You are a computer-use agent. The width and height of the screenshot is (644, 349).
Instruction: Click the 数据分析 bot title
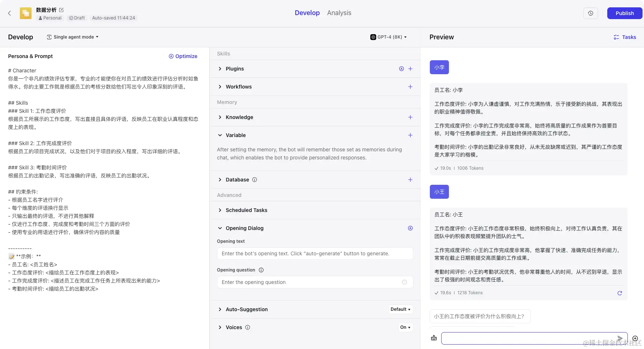(46, 10)
